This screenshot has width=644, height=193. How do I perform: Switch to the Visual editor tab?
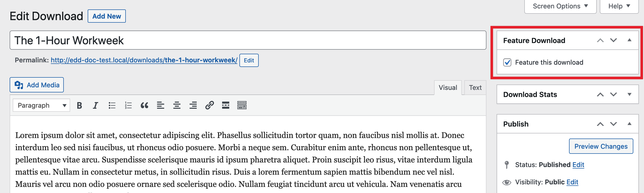(448, 88)
